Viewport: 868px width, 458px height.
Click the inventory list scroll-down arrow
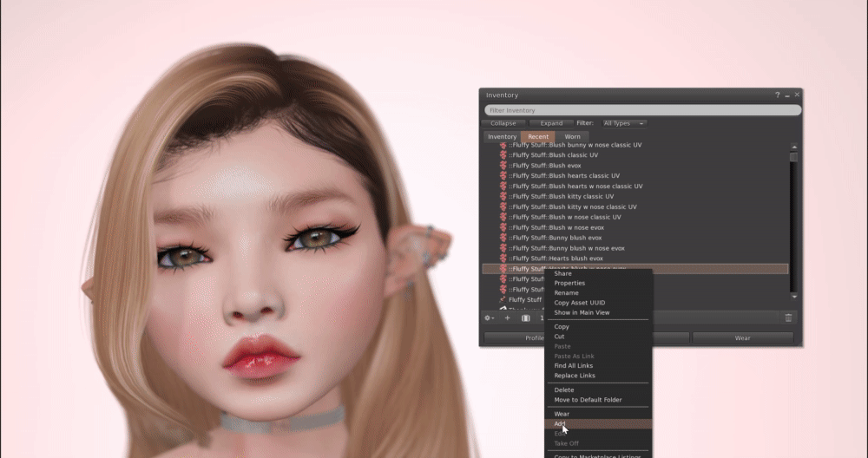point(794,297)
